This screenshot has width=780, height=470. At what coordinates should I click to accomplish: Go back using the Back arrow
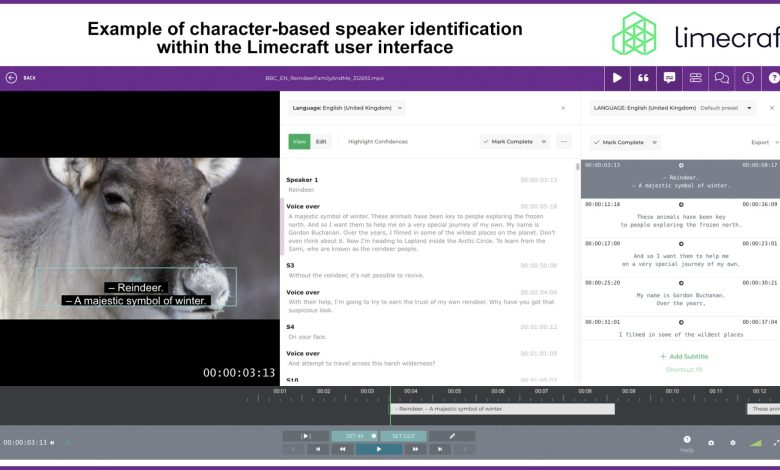pyautogui.click(x=12, y=77)
